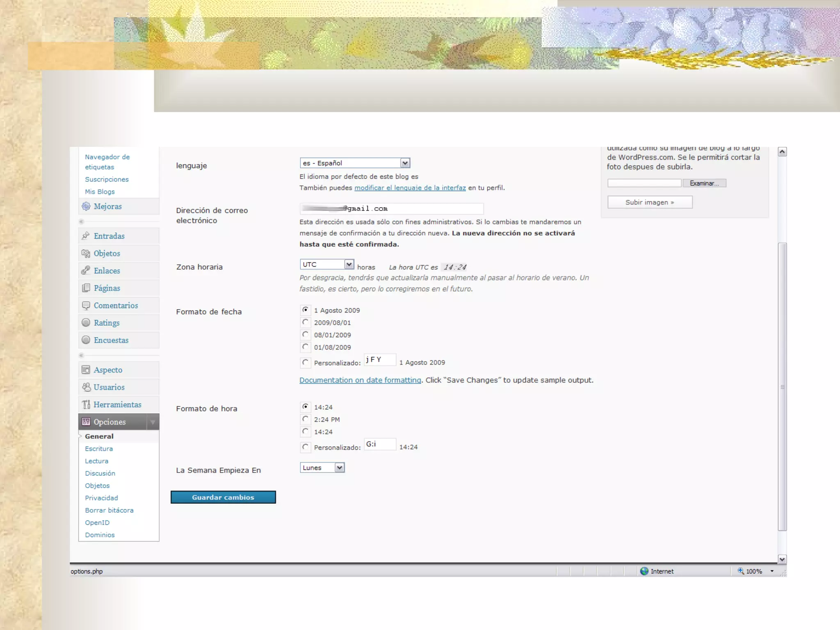This screenshot has height=630, width=840.
Task: Click the Comentarios speech bubble icon
Action: click(x=86, y=306)
